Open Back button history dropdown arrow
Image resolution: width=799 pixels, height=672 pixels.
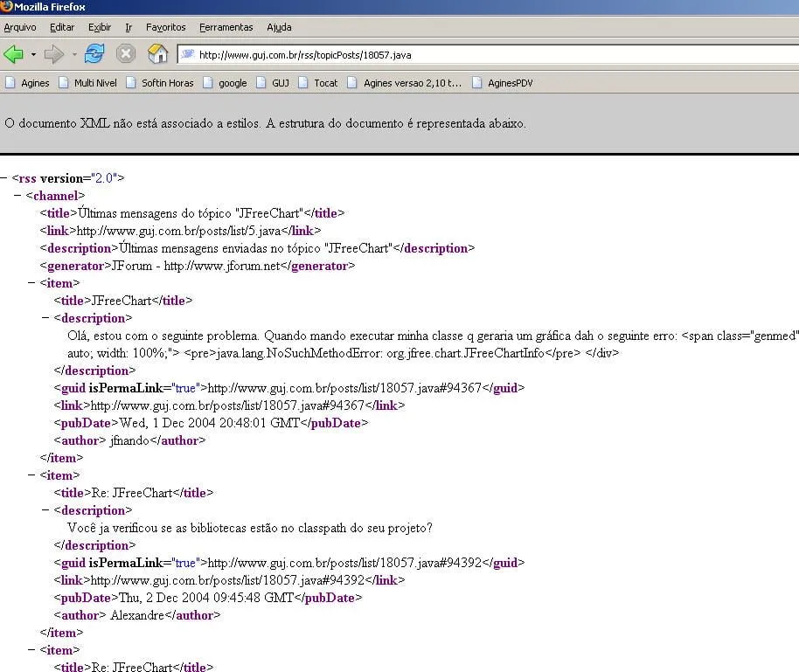(x=33, y=54)
